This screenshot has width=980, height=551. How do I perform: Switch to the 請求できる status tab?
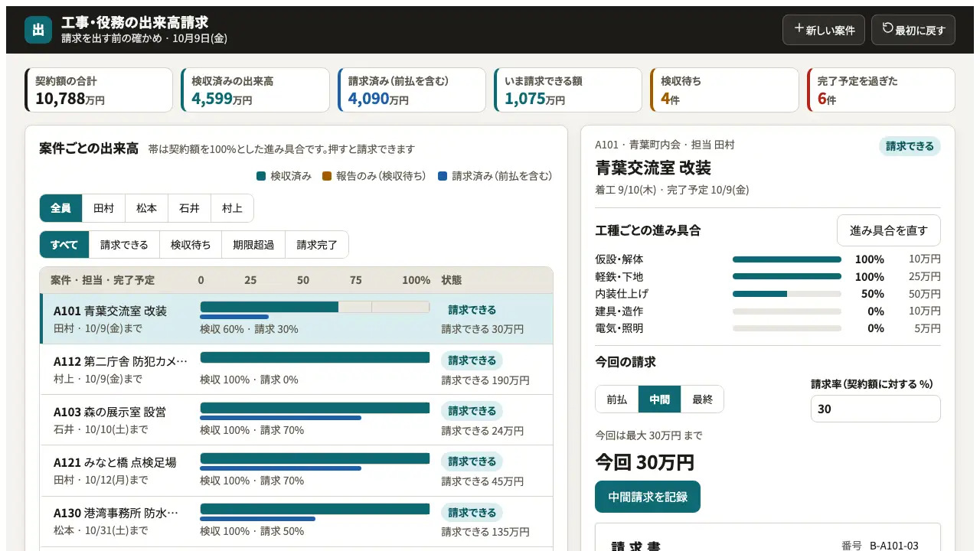[x=124, y=245]
